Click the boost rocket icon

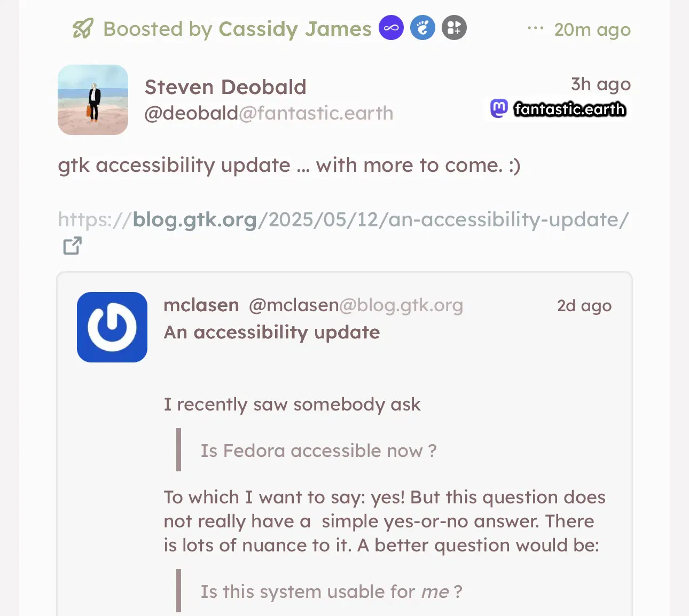tap(83, 29)
